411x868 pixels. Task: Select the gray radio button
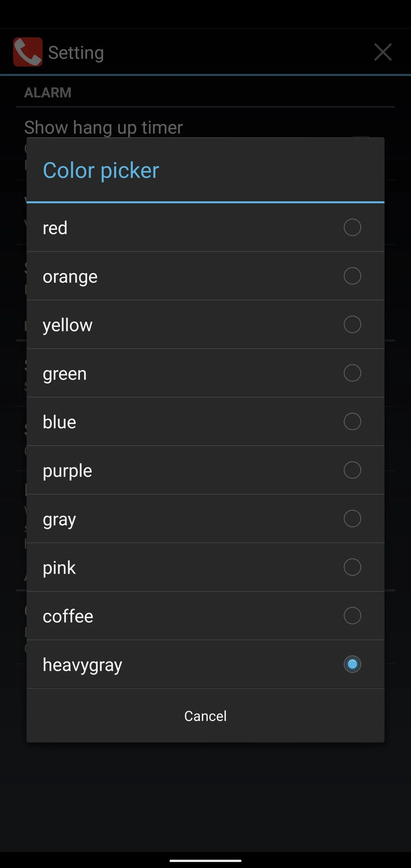coord(352,519)
